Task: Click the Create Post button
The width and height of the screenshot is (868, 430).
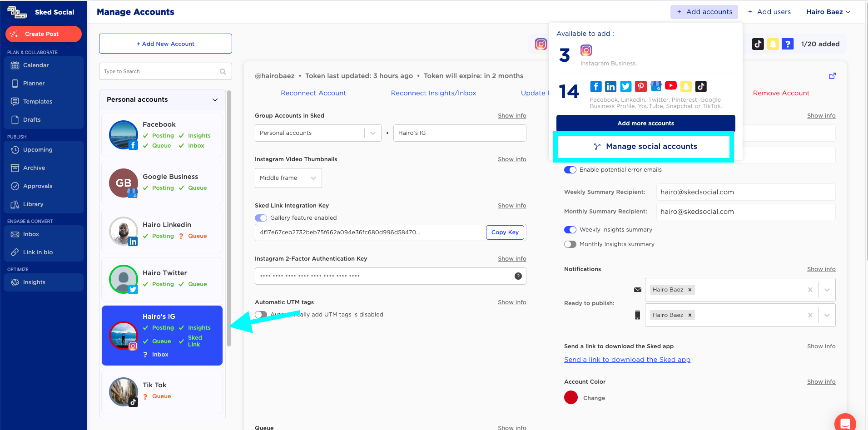Action: click(44, 34)
